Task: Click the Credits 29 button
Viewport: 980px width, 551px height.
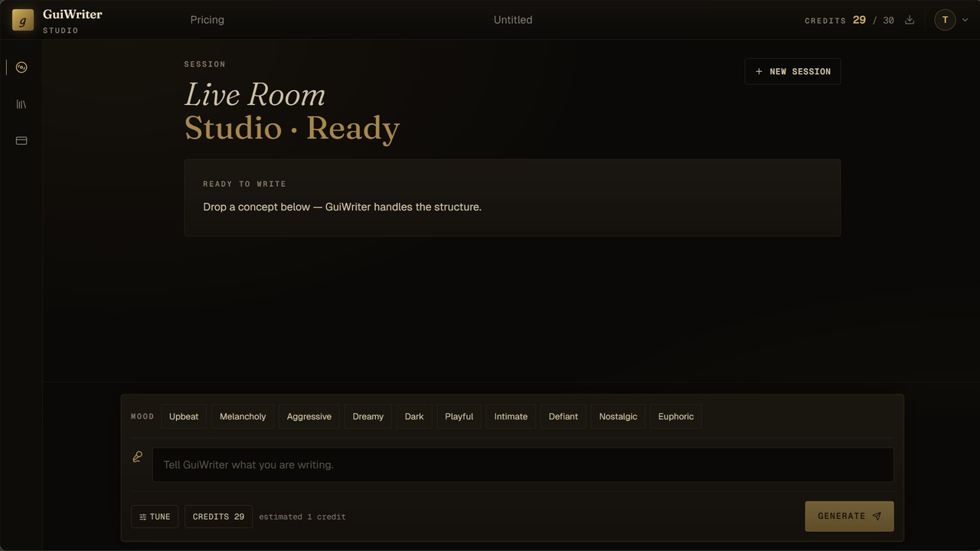Action: pos(218,517)
